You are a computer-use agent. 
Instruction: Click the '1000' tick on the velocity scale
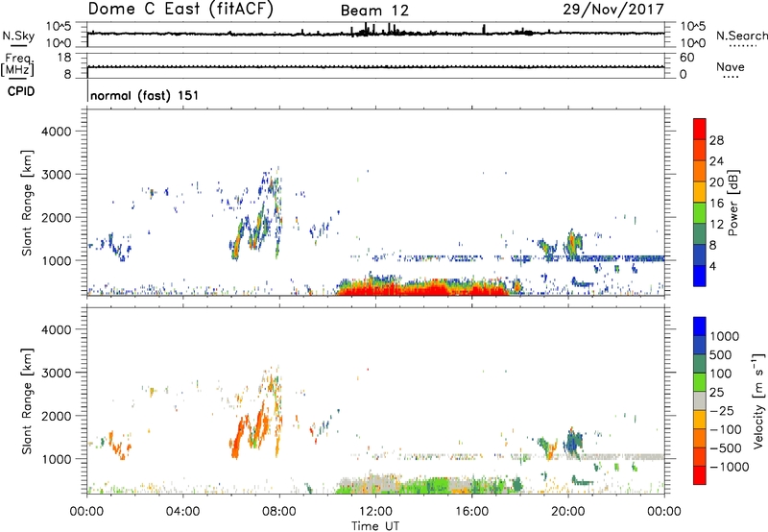coord(725,336)
